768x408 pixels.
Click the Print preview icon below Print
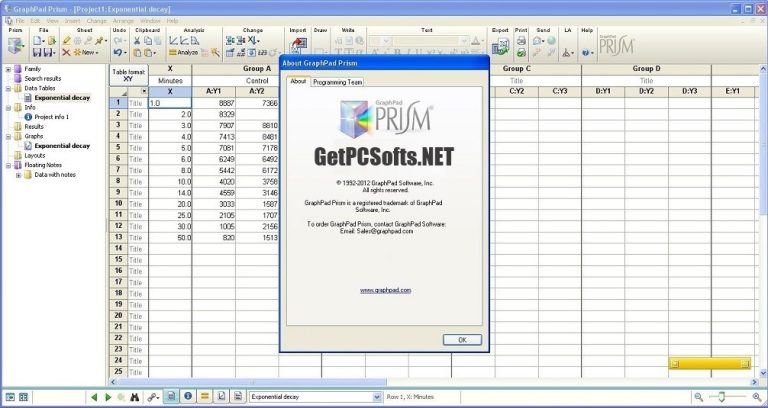pyautogui.click(x=521, y=52)
